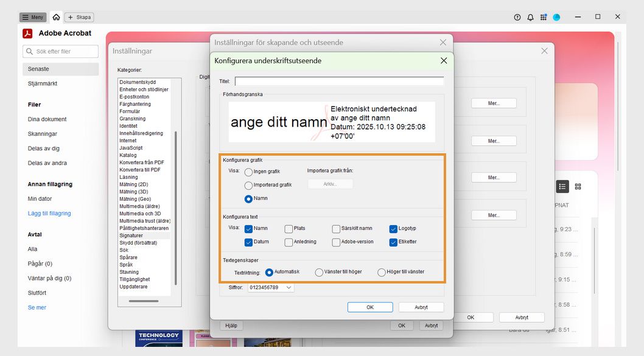This screenshot has width=644, height=356.
Task: Open the Siffror numerals dropdown
Action: [x=270, y=287]
